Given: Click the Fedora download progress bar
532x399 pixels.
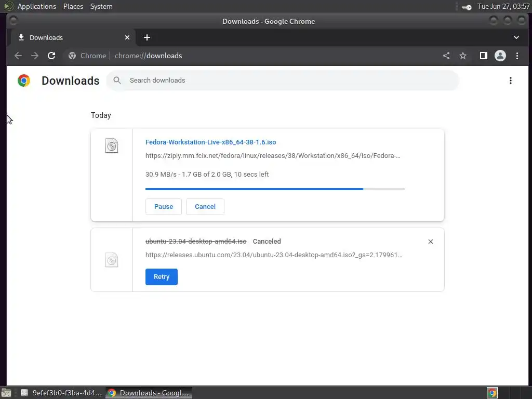Looking at the screenshot, I should pos(275,189).
